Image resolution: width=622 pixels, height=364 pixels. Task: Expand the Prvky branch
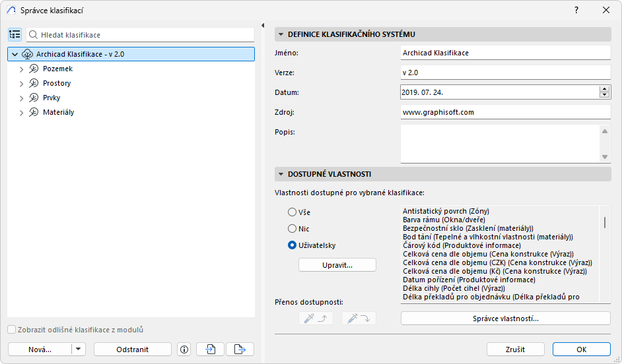(x=21, y=98)
